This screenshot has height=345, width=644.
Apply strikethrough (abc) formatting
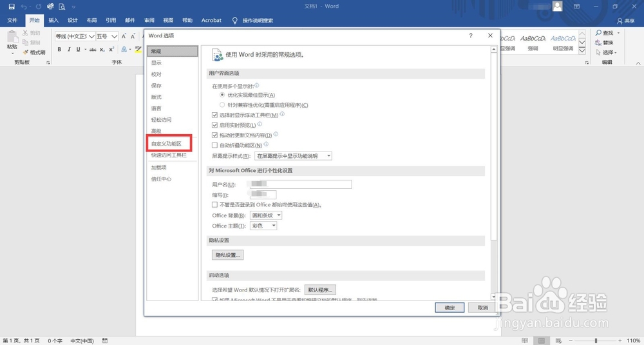click(x=93, y=50)
